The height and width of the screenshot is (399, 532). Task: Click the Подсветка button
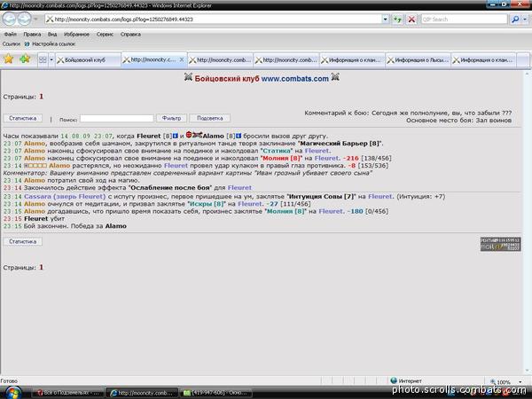click(209, 118)
